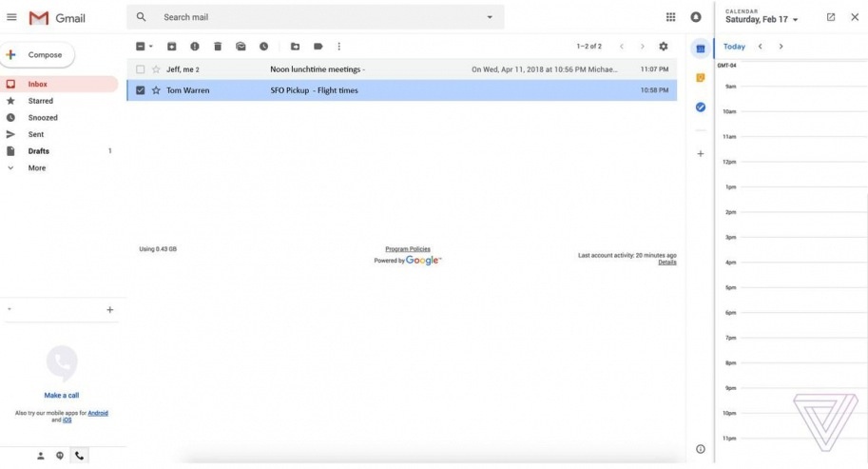The height and width of the screenshot is (469, 868).
Task: Click the Make a call link
Action: coord(62,396)
